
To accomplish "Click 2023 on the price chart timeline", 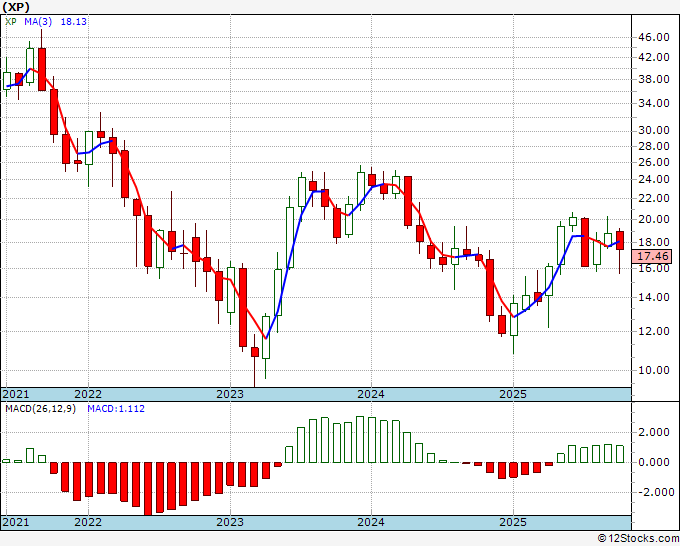I will pyautogui.click(x=230, y=394).
